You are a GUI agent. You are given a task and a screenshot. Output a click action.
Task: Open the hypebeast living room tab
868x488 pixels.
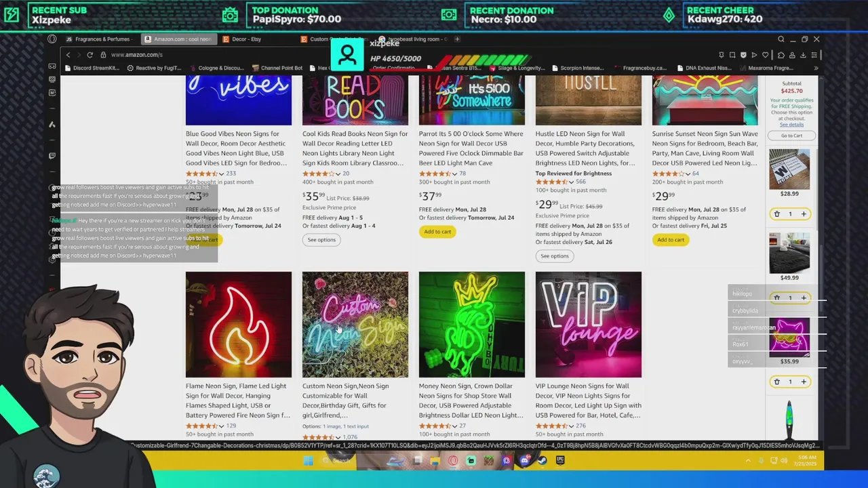[415, 39]
